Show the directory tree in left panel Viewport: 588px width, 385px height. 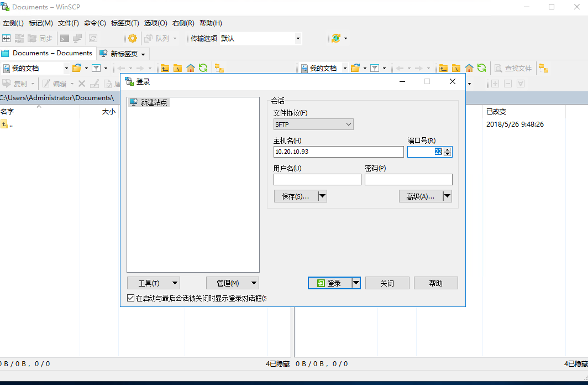[219, 69]
